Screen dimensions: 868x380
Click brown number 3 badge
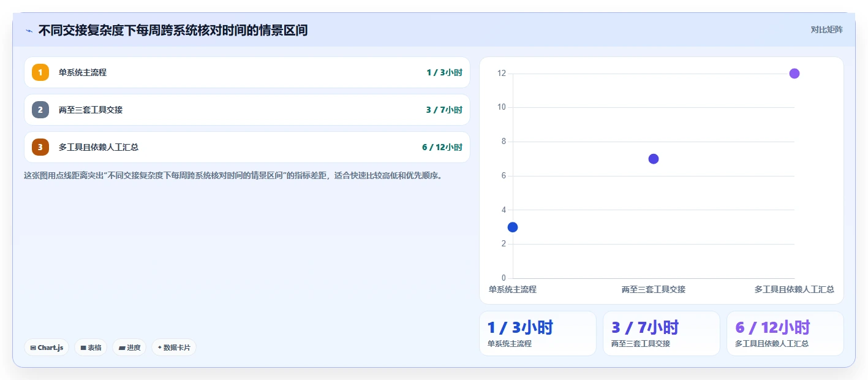(40, 147)
